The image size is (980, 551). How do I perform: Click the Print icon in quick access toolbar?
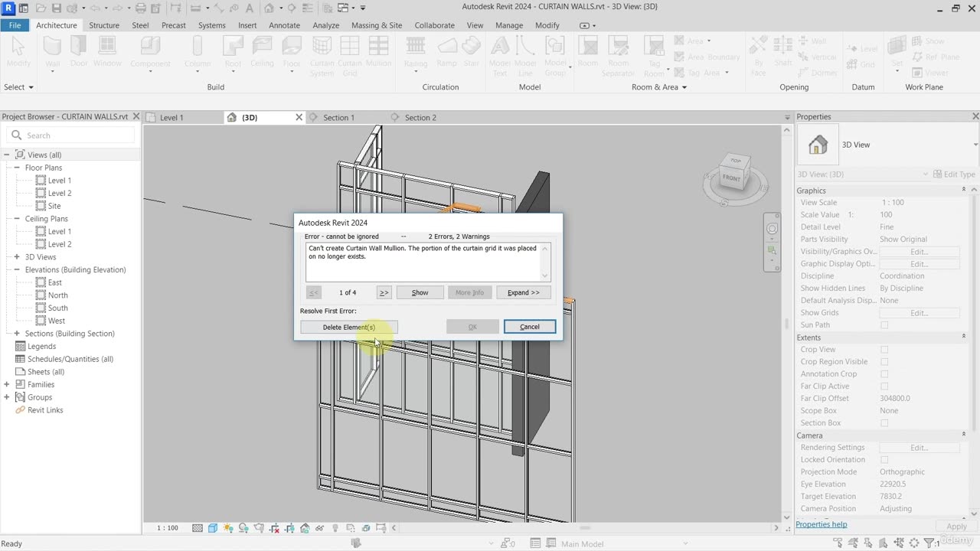(x=140, y=8)
